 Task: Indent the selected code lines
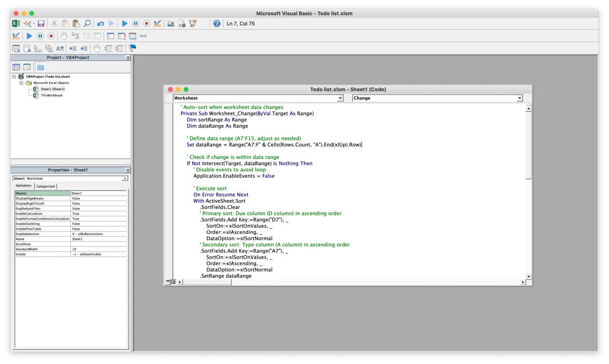tap(73, 48)
